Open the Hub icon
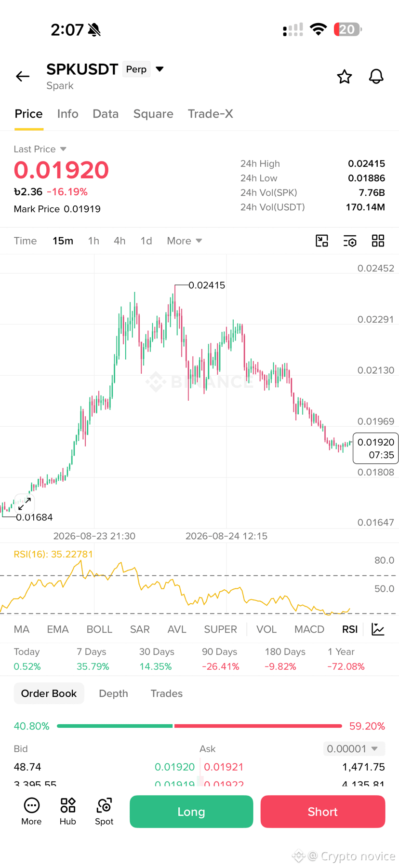 (68, 811)
